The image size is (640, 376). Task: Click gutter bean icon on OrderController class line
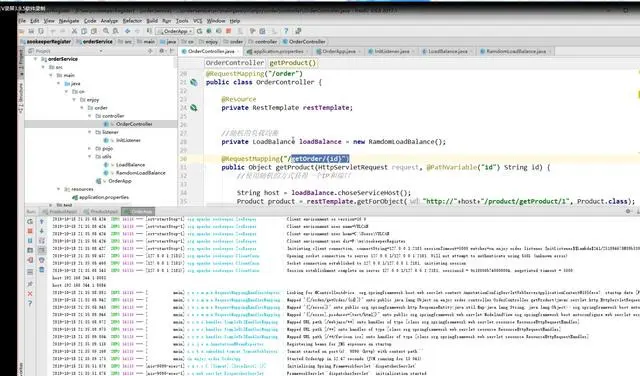tap(194, 82)
